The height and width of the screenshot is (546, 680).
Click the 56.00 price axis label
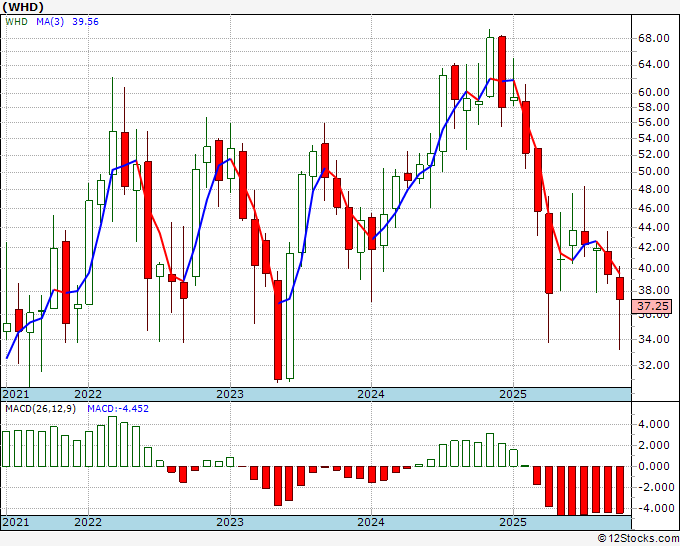click(x=654, y=122)
